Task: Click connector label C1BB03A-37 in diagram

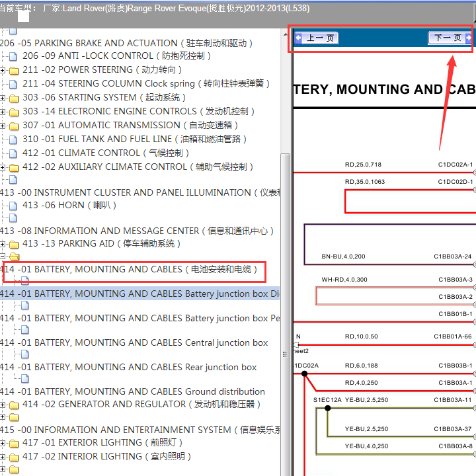Action: pos(453,428)
